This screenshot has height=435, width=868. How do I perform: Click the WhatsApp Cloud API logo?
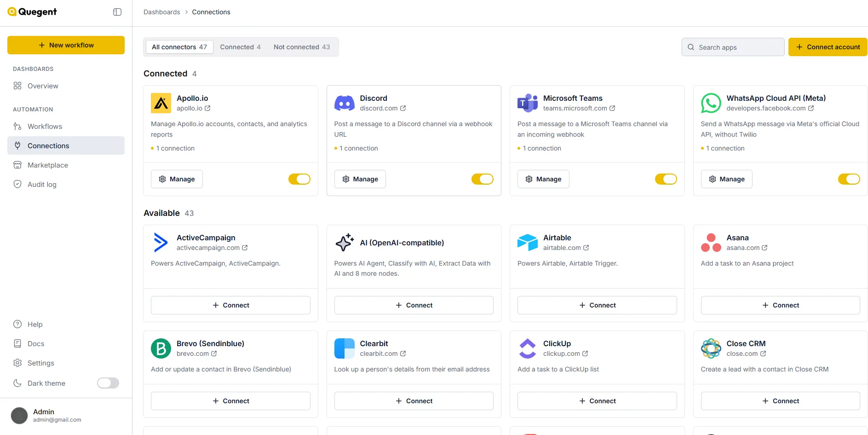click(711, 103)
